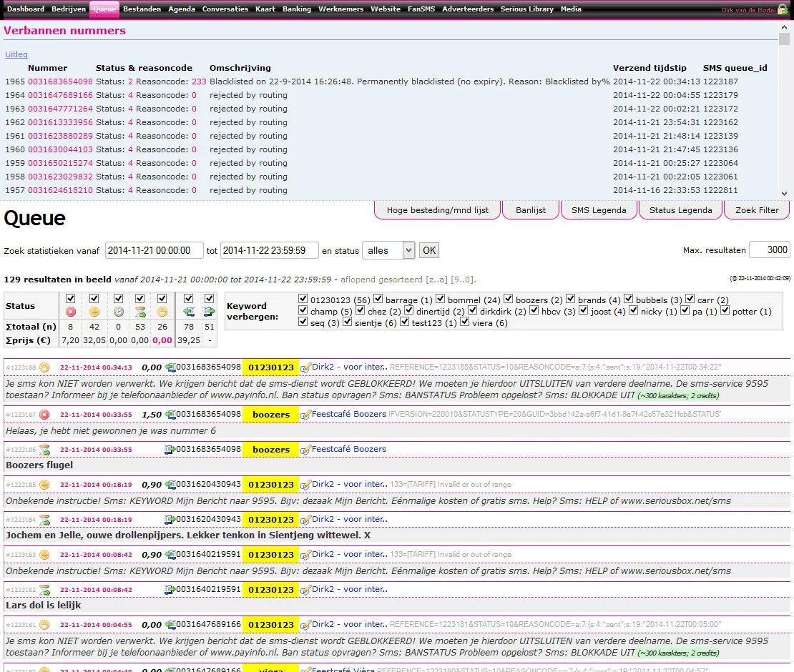Open the Bedrijven menu
The width and height of the screenshot is (794, 672).
69,9
